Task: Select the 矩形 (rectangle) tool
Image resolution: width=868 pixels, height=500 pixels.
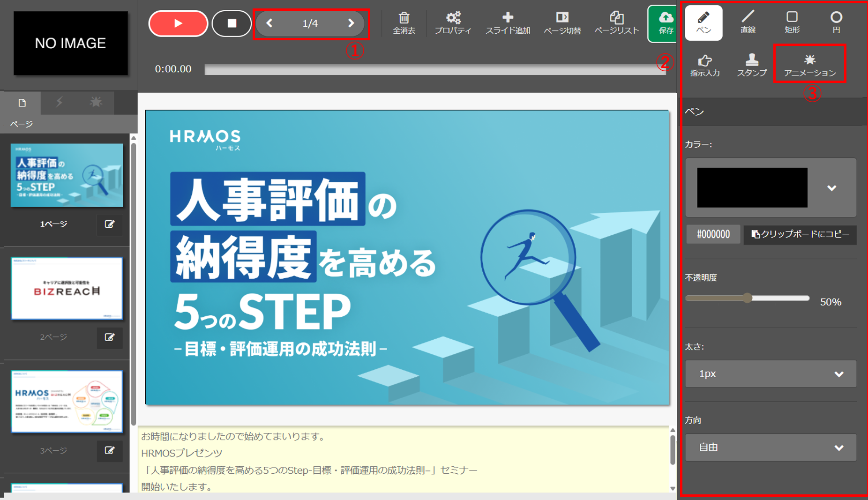Action: 792,22
